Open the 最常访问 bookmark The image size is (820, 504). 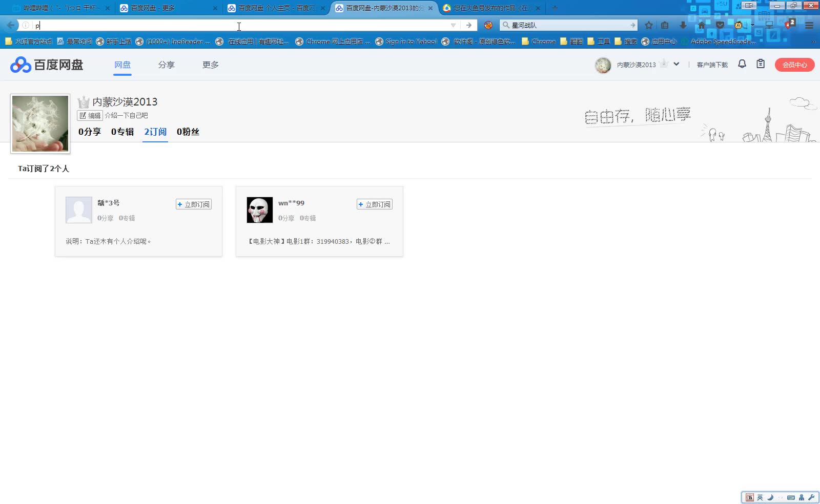74,41
